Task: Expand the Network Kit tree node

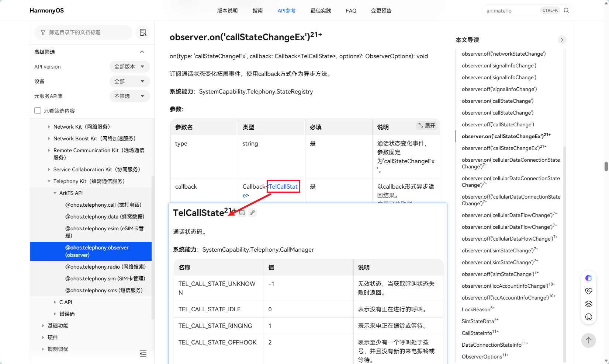Action: click(x=49, y=127)
